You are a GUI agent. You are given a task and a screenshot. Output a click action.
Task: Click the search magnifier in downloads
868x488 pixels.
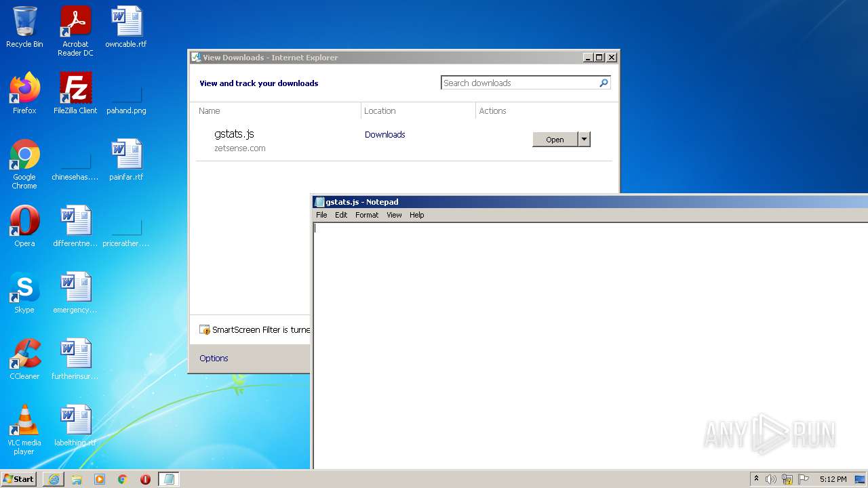click(x=604, y=83)
